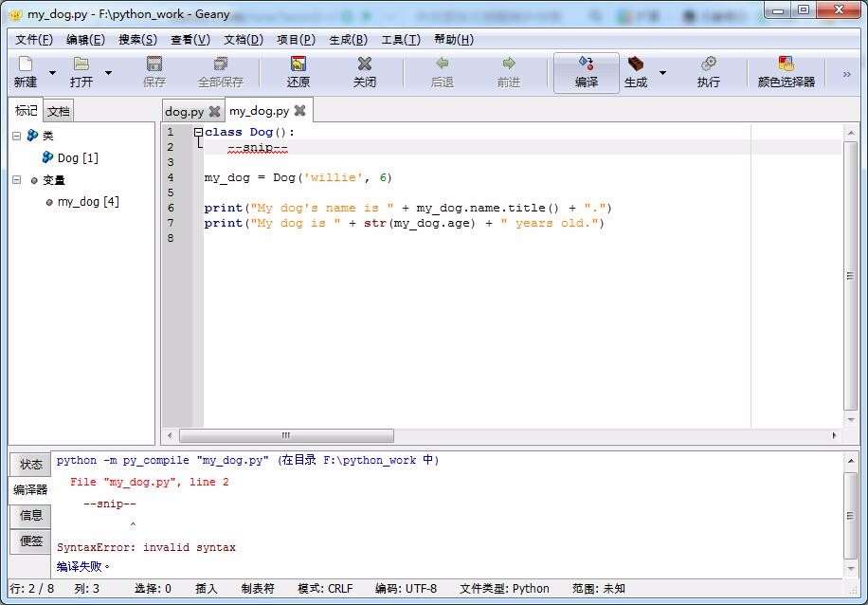Switch to the 便签 message tab

(x=31, y=541)
